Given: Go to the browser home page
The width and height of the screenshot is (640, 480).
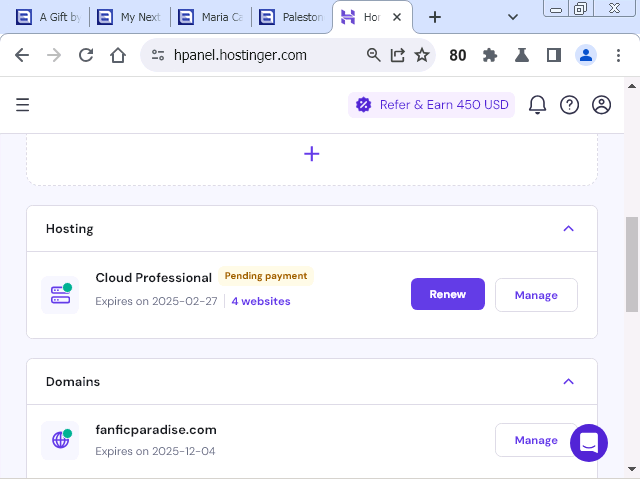Looking at the screenshot, I should [x=118, y=55].
